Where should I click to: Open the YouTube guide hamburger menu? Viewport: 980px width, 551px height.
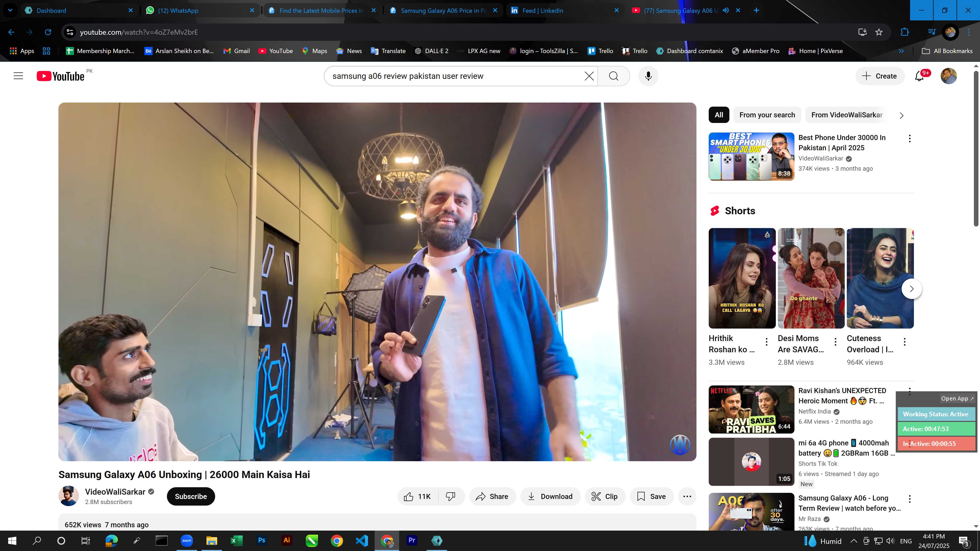click(x=18, y=76)
